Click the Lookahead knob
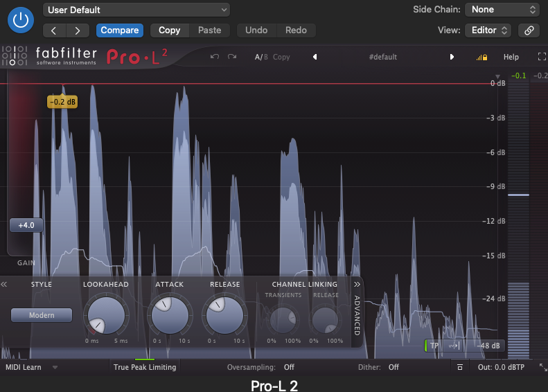Viewport: 548px width, 392px height. tap(106, 316)
